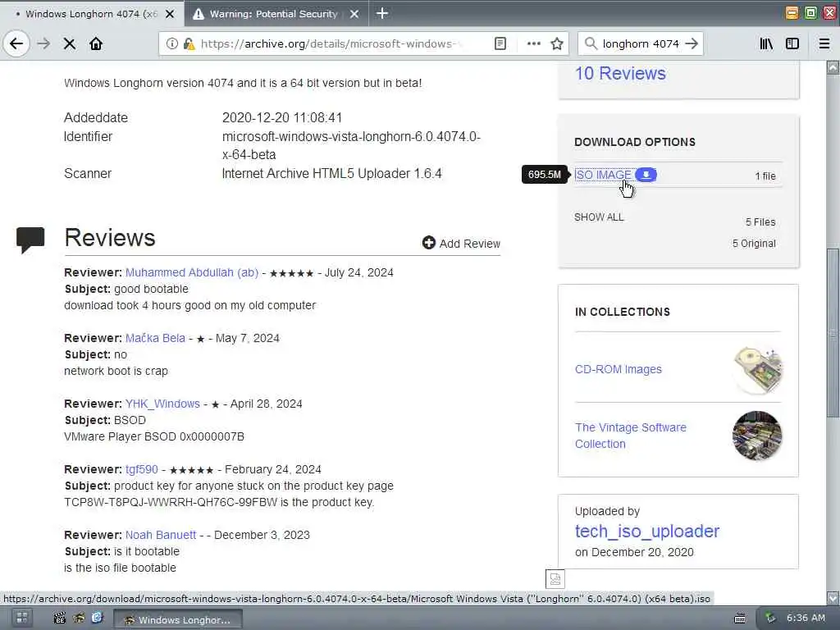The width and height of the screenshot is (840, 630).
Task: Click the 5 Original count
Action: (754, 243)
